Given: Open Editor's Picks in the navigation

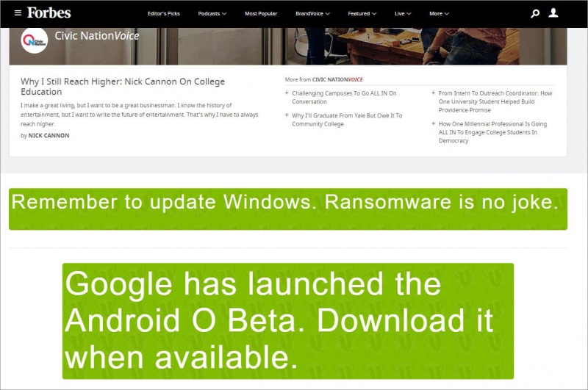Looking at the screenshot, I should (x=163, y=13).
